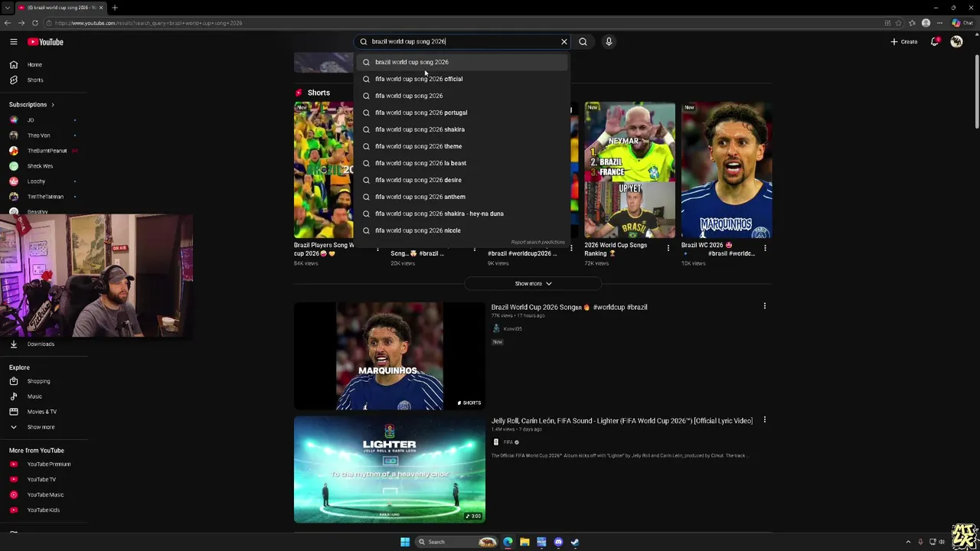This screenshot has height=551, width=980.
Task: Open the YouTube Music link
Action: coord(44,495)
